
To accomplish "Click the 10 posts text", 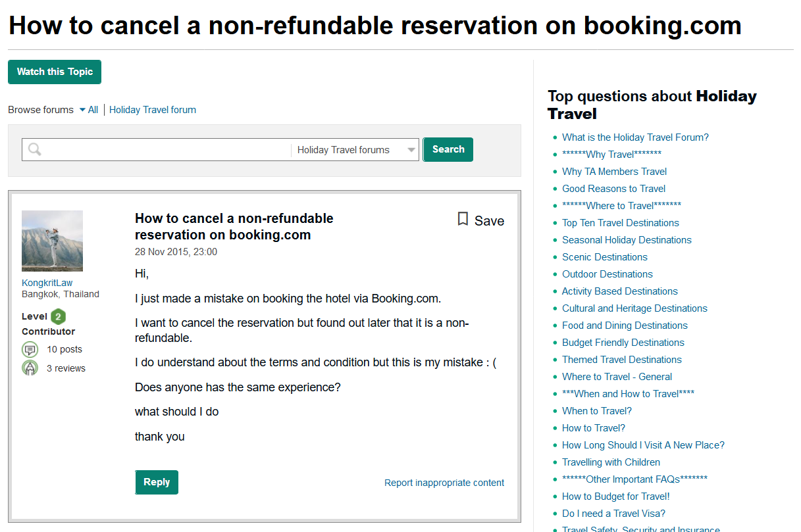I will [65, 349].
